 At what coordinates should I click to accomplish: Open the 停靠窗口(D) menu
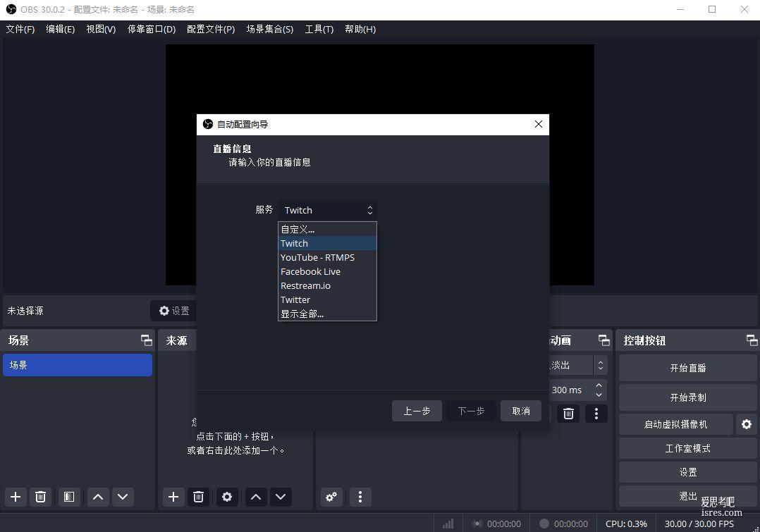click(152, 29)
